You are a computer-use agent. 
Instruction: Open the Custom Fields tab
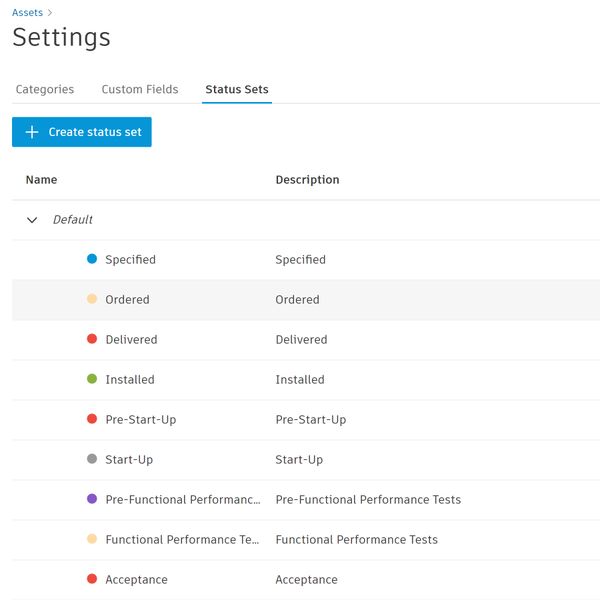pos(140,89)
